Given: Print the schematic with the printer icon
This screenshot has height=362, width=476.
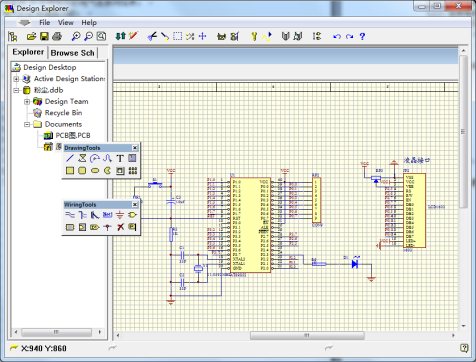Looking at the screenshot, I should [57, 36].
